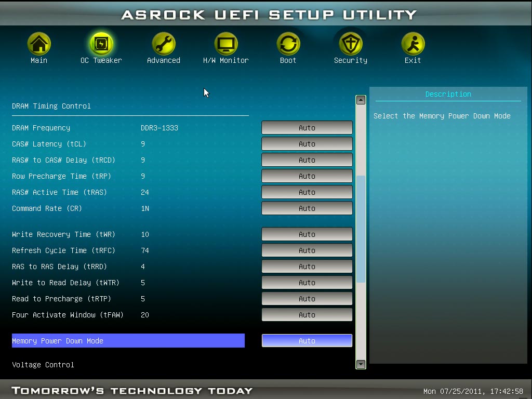
Task: Click the scrollbar down arrow
Action: 361,364
